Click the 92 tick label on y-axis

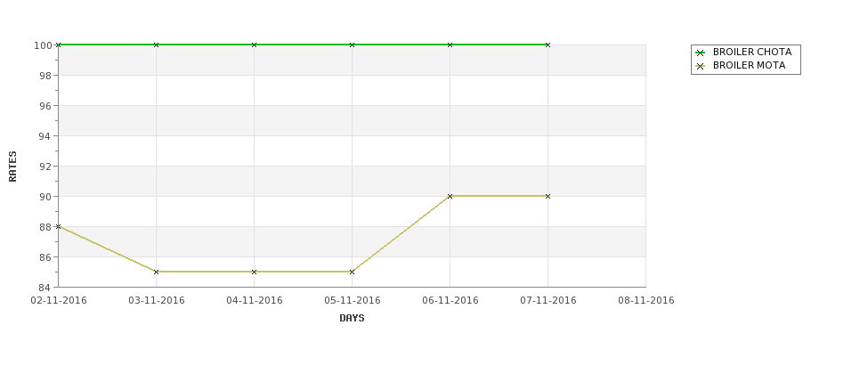coord(43,167)
